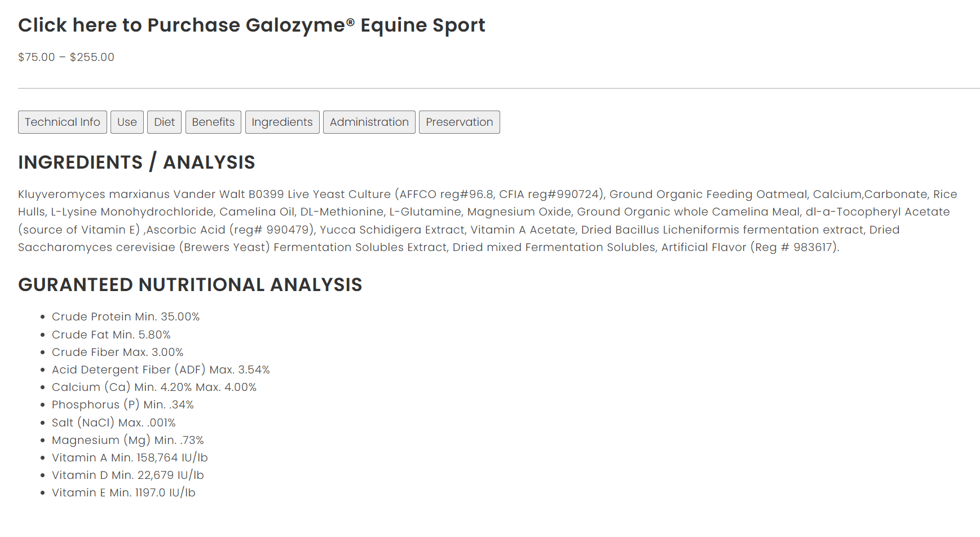The width and height of the screenshot is (980, 537).
Task: Show the Benefits tab
Action: click(x=213, y=122)
